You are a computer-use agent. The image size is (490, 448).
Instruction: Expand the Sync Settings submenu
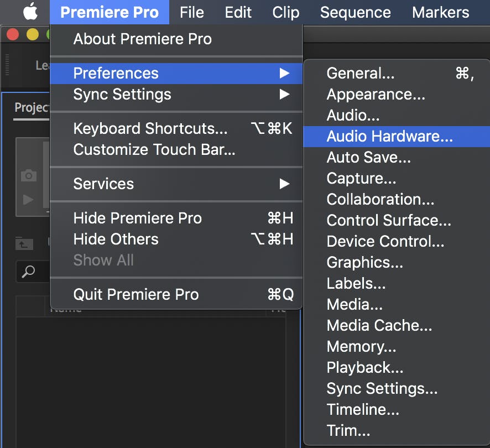click(284, 94)
